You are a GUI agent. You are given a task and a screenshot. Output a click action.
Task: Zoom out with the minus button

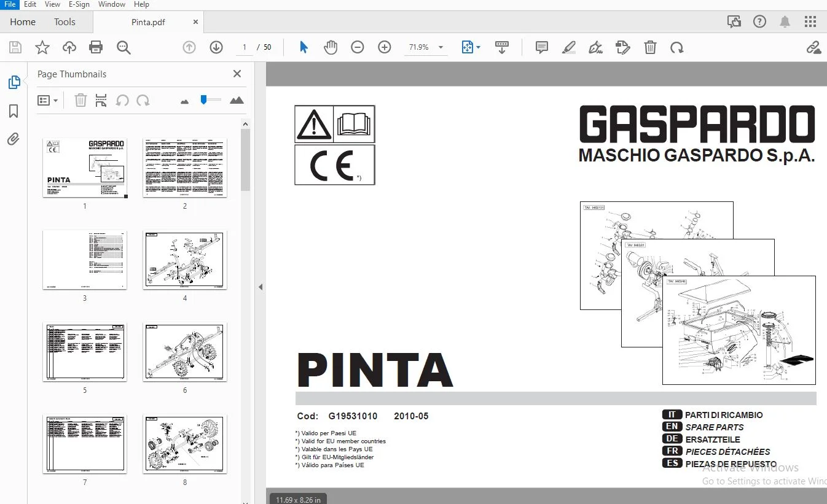pyautogui.click(x=358, y=47)
